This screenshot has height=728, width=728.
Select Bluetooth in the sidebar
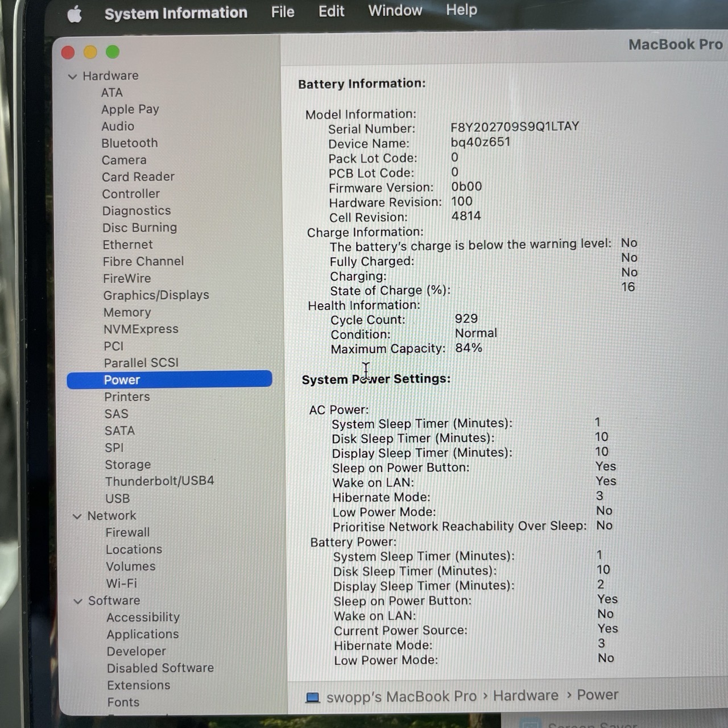coord(130,143)
